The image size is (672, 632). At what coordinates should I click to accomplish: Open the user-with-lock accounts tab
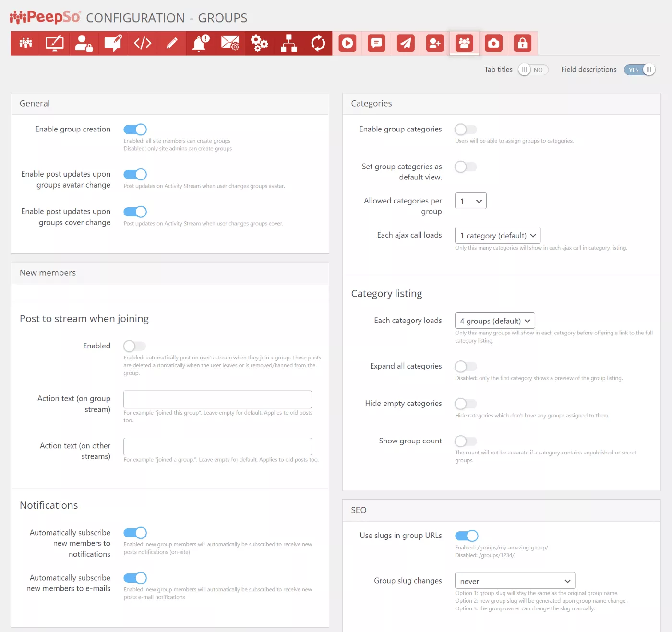coord(84,43)
